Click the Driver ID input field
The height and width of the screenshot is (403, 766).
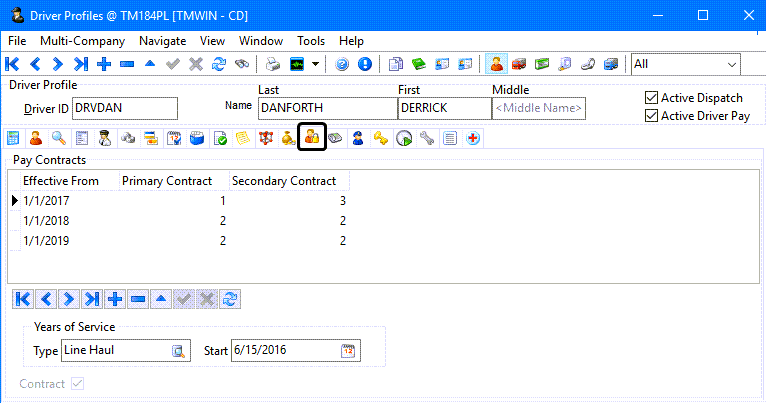(x=124, y=108)
